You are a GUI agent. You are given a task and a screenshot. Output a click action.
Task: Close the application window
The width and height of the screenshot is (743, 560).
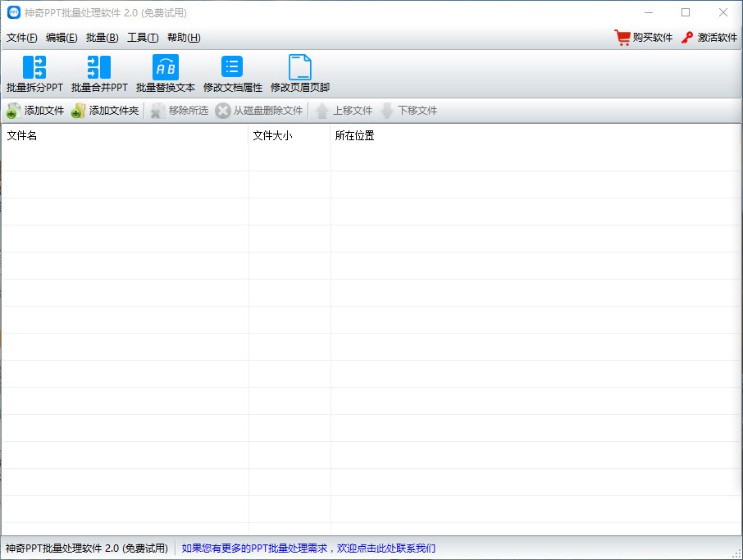(x=723, y=13)
